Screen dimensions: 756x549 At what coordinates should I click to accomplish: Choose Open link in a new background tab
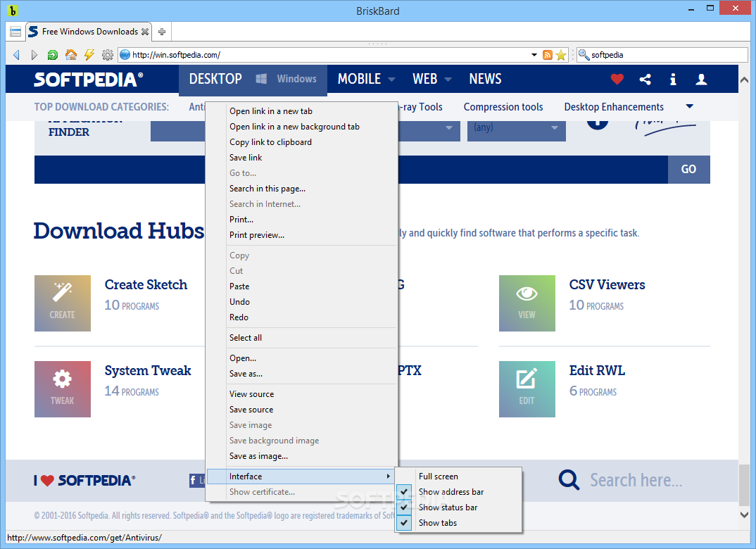point(302,126)
